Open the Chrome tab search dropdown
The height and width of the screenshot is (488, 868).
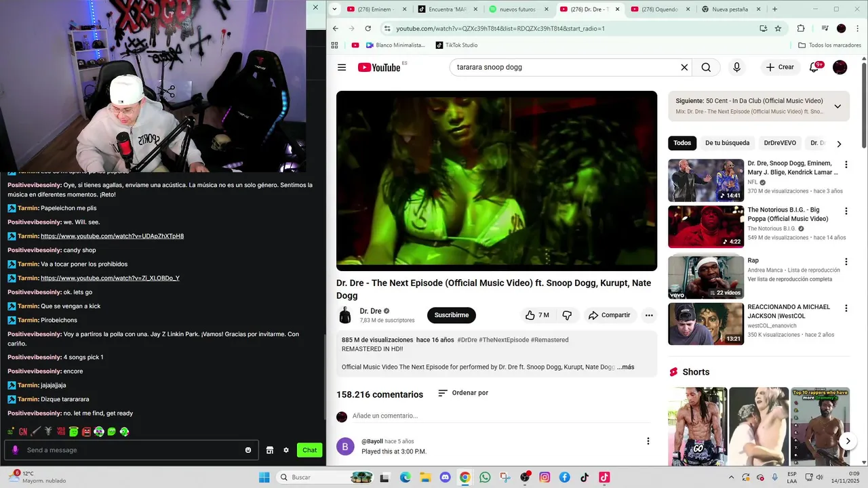coord(335,9)
